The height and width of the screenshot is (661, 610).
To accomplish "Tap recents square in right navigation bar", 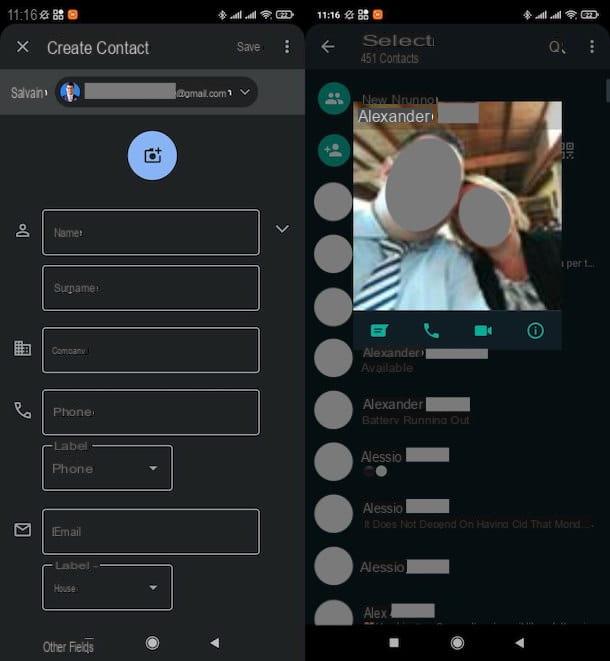I will 394,643.
